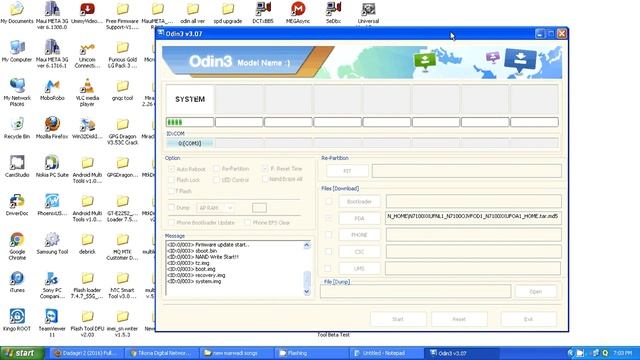
Task: Click the PDA file path field
Action: [x=473, y=218]
